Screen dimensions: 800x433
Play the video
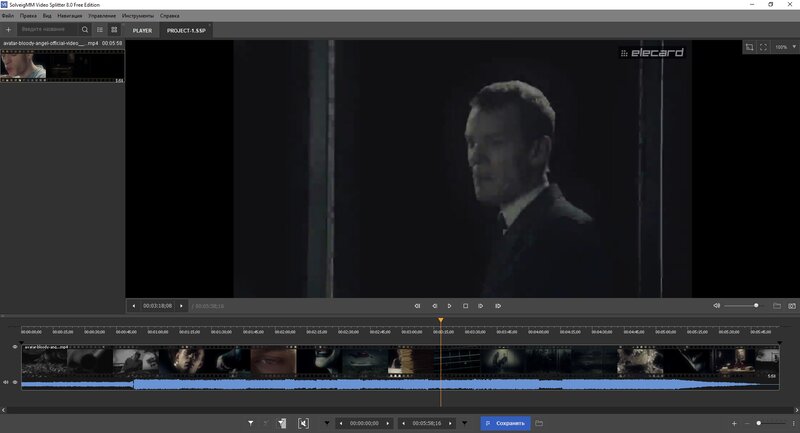pos(449,306)
